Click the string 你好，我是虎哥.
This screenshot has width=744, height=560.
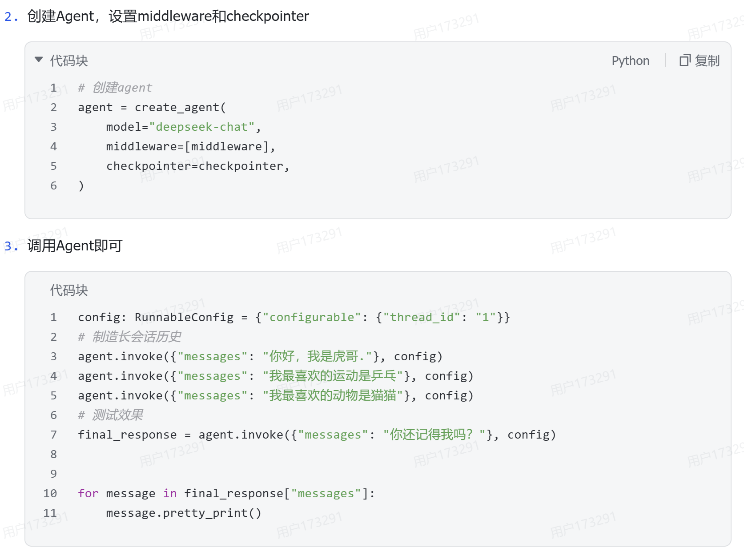click(318, 356)
